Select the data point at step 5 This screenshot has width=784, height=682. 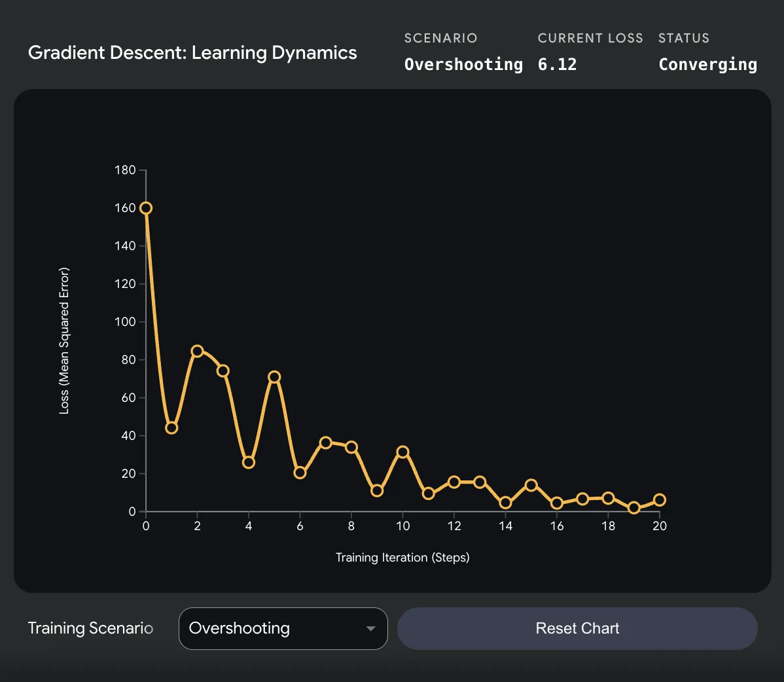[x=274, y=376]
